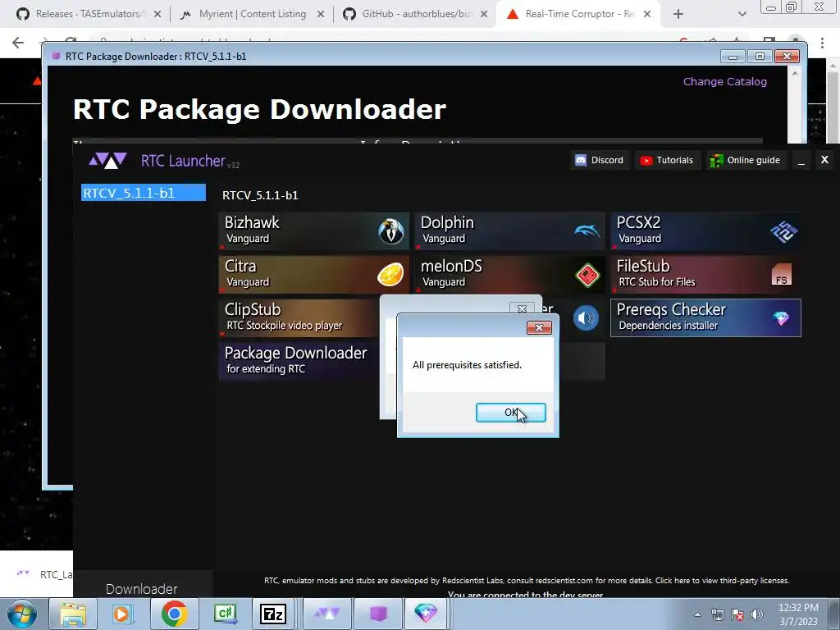Viewport: 840px width, 630px height.
Task: Open the Discord link
Action: tap(600, 160)
